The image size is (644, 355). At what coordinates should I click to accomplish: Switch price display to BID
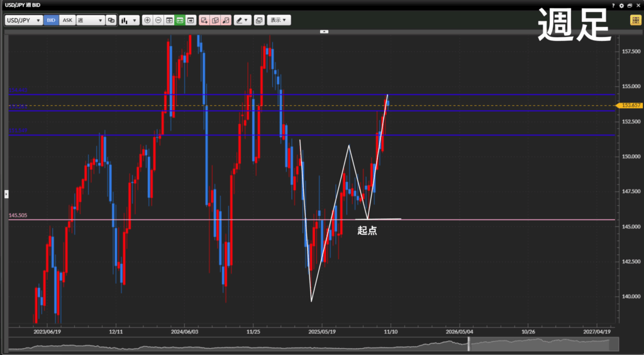(x=51, y=20)
